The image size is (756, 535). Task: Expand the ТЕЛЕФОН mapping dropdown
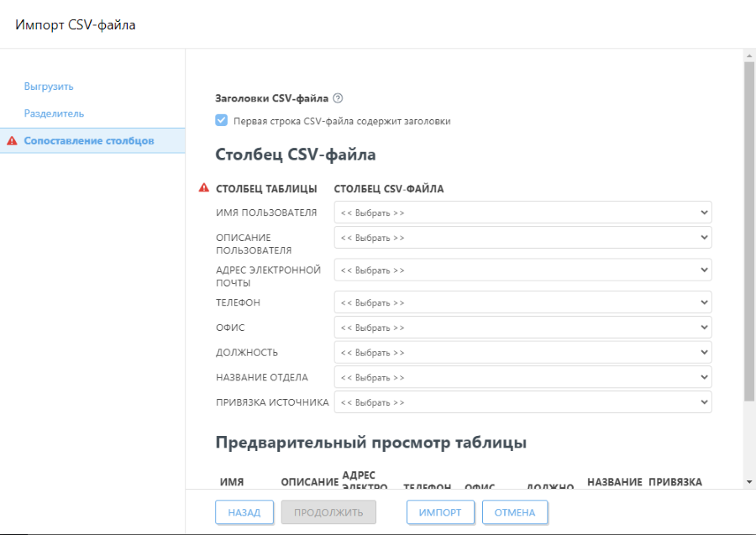(x=522, y=302)
